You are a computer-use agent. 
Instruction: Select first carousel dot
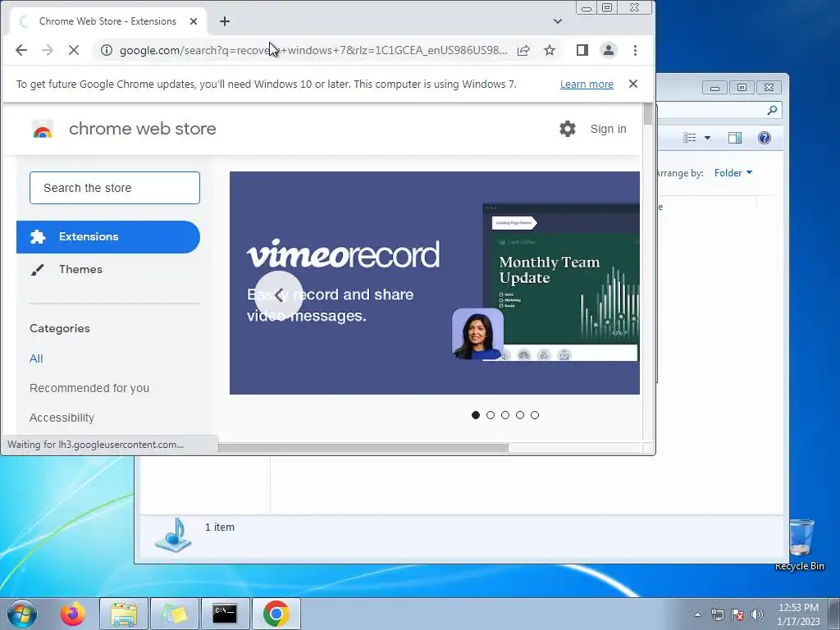[476, 415]
